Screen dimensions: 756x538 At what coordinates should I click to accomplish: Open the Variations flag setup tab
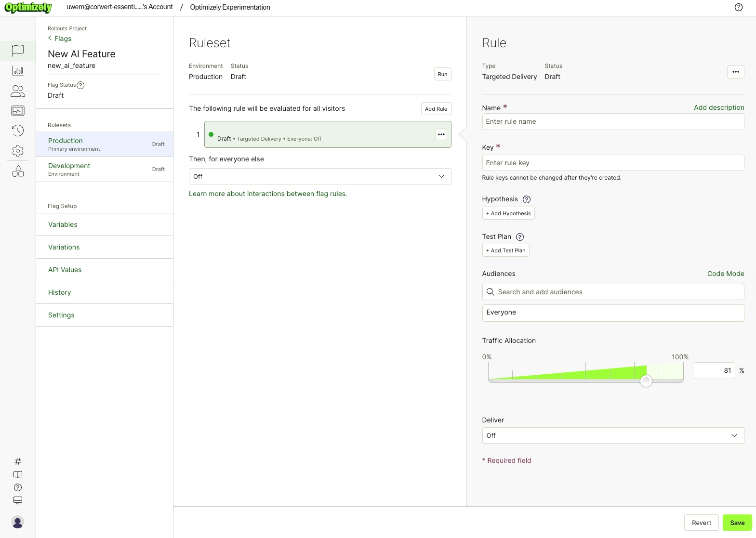pos(105,247)
